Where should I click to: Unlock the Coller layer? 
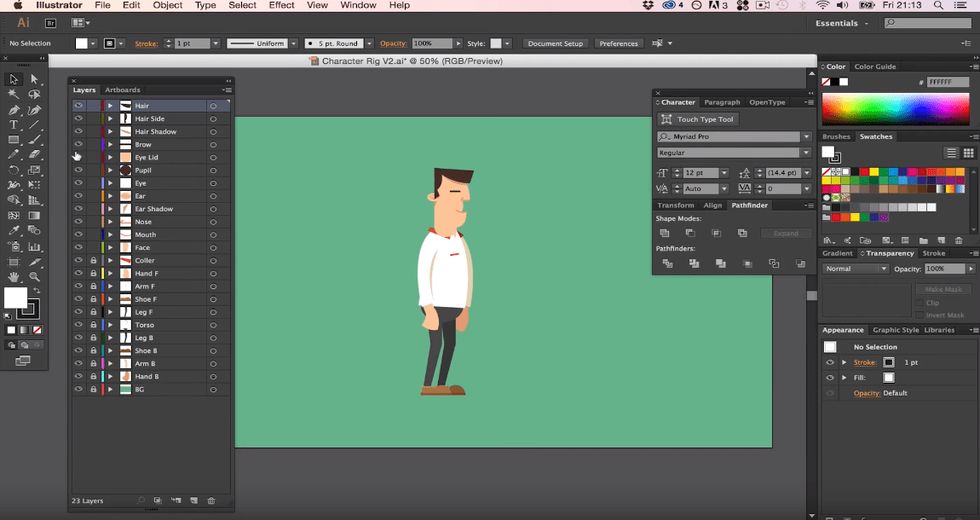point(93,261)
